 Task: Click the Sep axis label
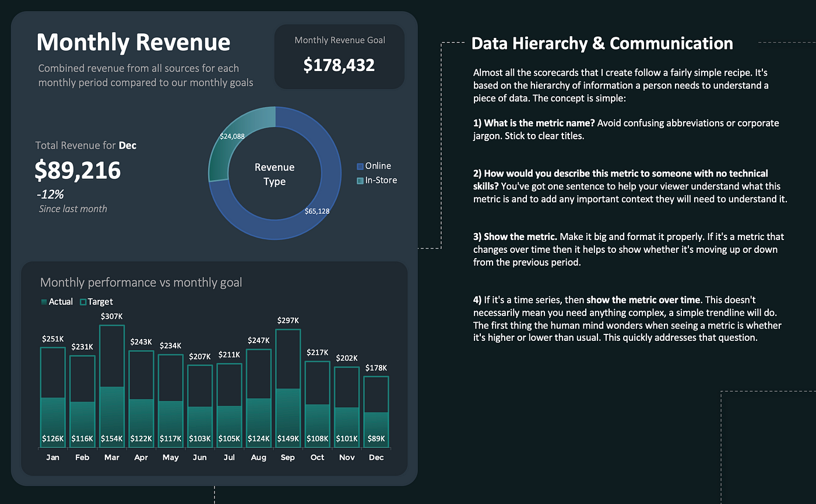pyautogui.click(x=288, y=457)
